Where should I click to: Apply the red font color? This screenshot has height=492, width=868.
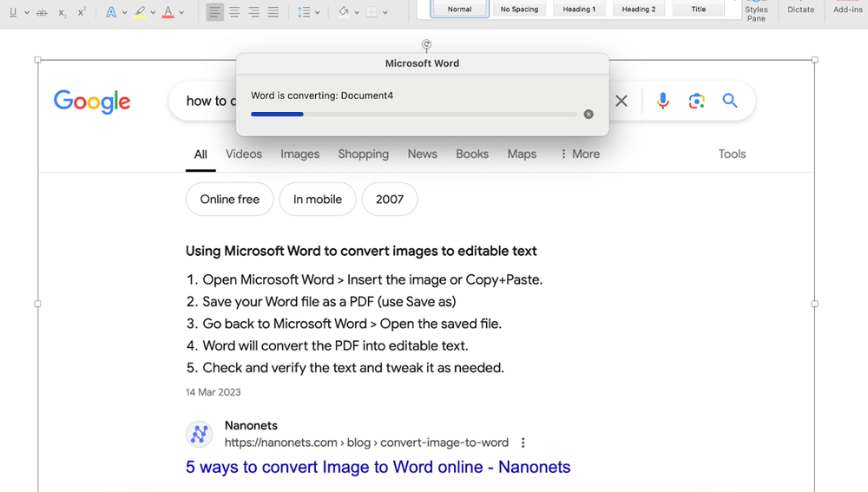168,12
